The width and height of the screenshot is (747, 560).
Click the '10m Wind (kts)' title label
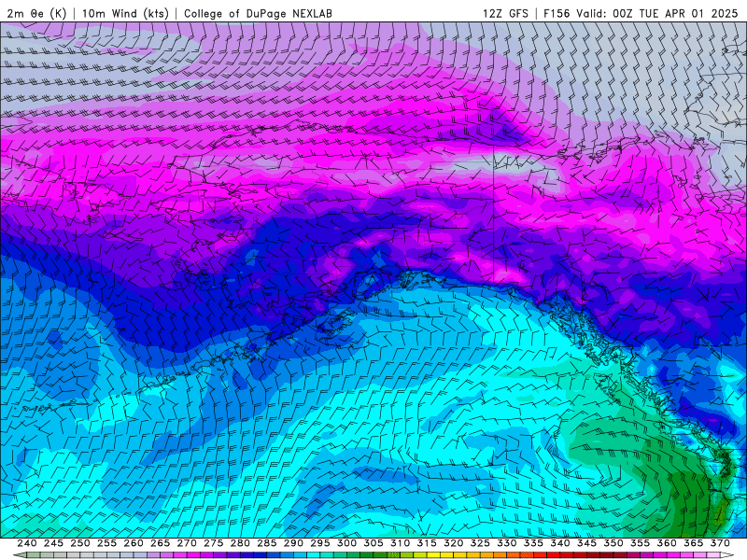point(125,13)
